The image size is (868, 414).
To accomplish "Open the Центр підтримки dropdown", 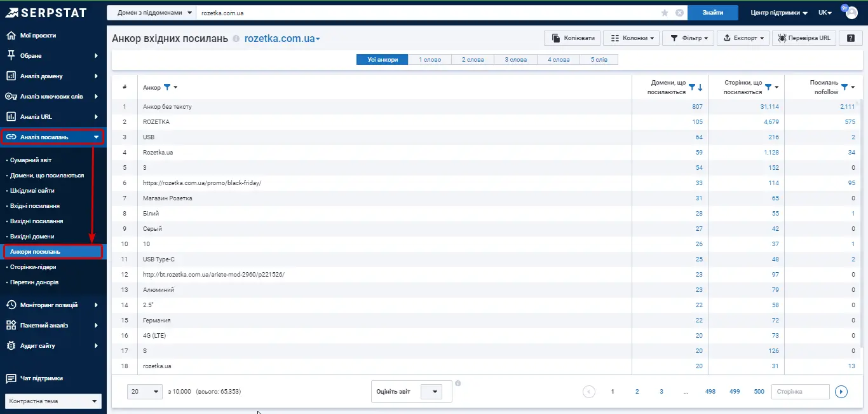I will [x=779, y=13].
